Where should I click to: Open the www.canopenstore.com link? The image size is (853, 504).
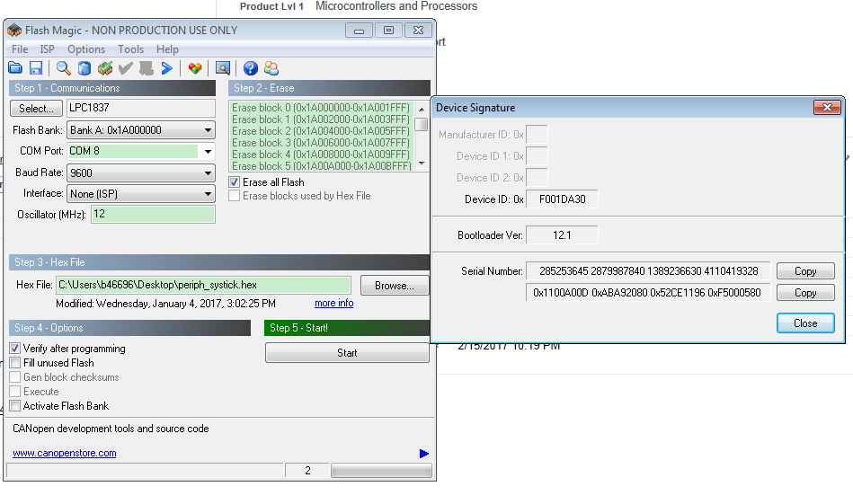click(x=64, y=453)
